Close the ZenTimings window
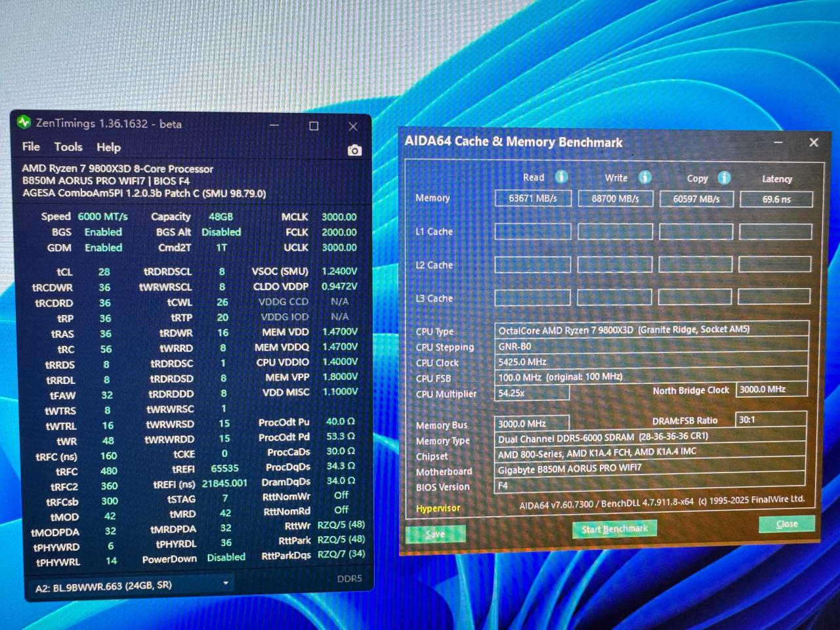 [353, 127]
